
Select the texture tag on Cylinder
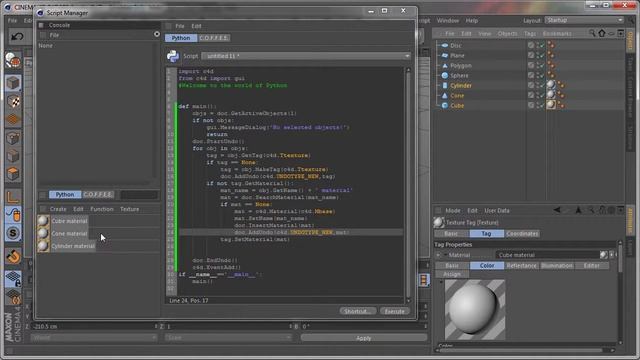(551, 85)
